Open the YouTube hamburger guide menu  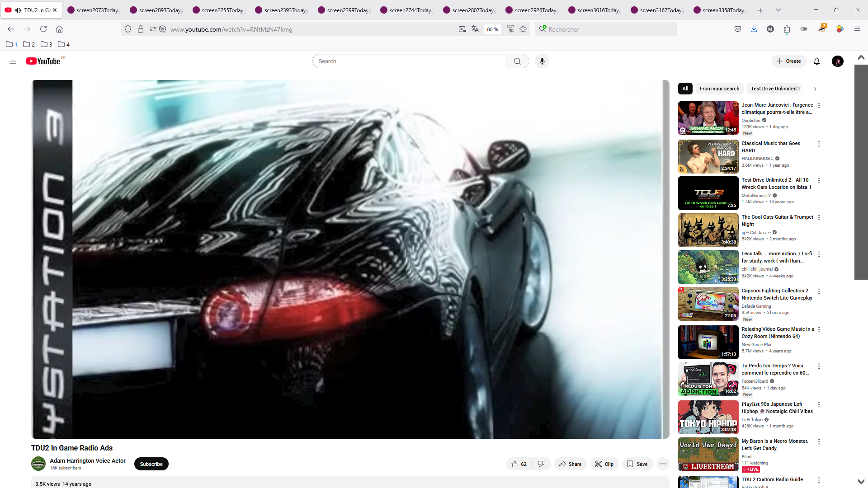tap(13, 61)
